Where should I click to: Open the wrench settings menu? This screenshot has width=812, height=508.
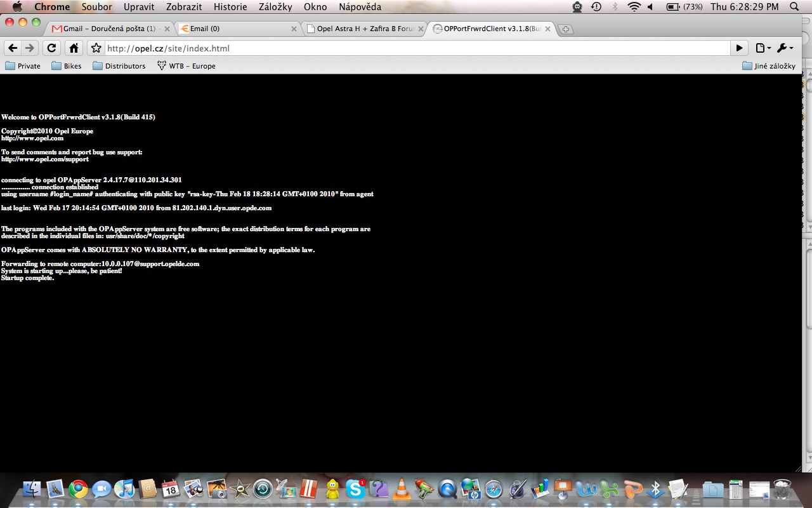(785, 48)
